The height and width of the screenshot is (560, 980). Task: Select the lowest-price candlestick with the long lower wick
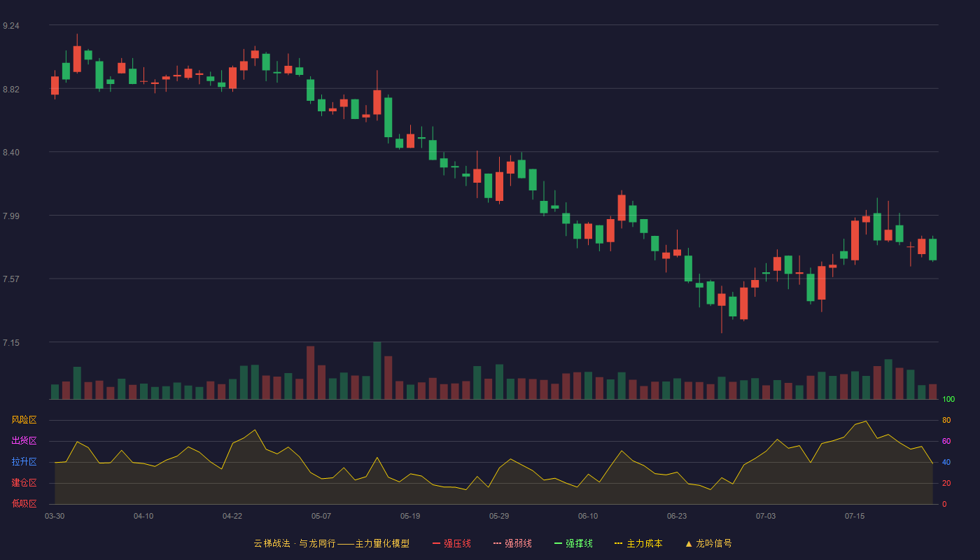click(x=722, y=309)
